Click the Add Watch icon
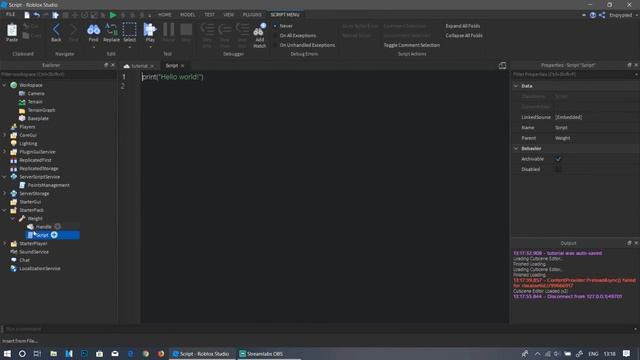The height and width of the screenshot is (360, 640). [260, 31]
